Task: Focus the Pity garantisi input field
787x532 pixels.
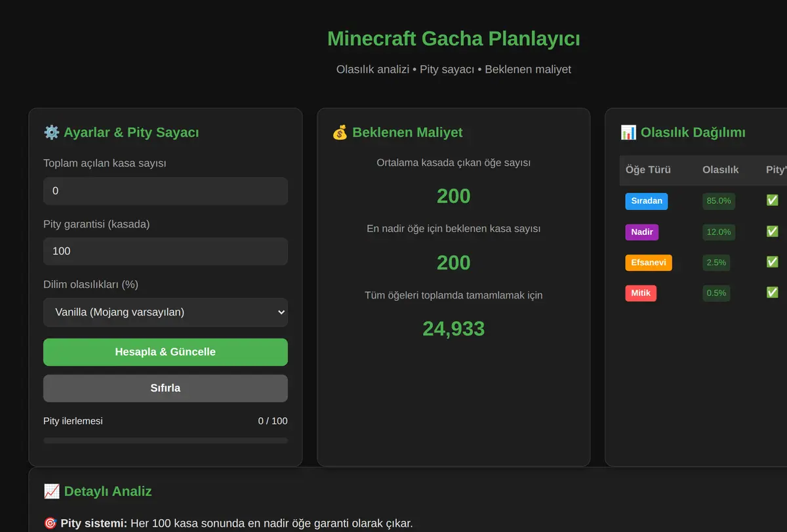Action: tap(165, 251)
